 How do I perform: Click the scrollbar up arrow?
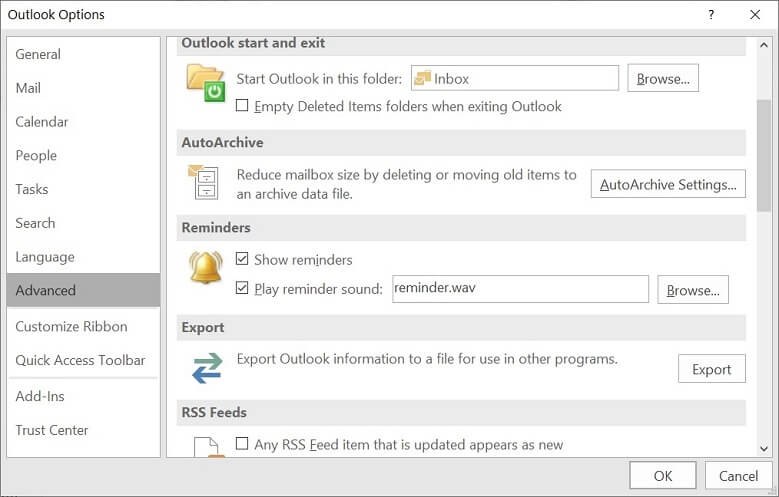click(764, 45)
